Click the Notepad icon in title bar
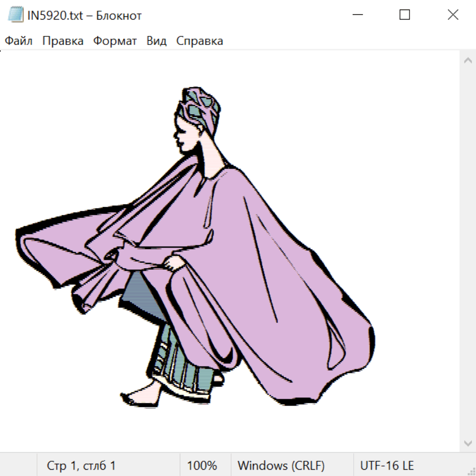The image size is (476, 476). [x=15, y=15]
